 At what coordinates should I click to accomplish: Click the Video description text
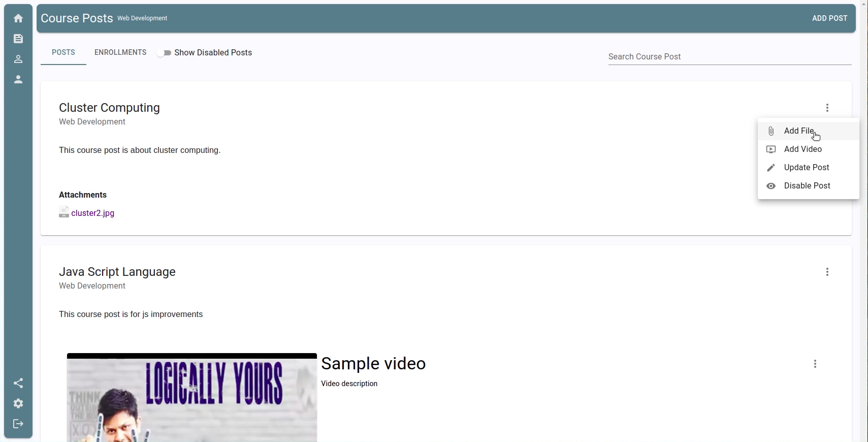tap(349, 384)
